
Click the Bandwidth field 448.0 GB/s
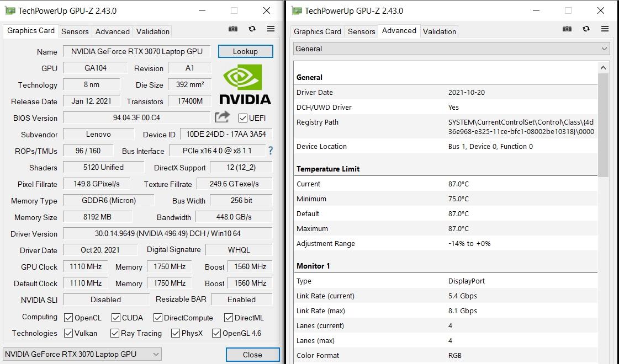click(234, 217)
